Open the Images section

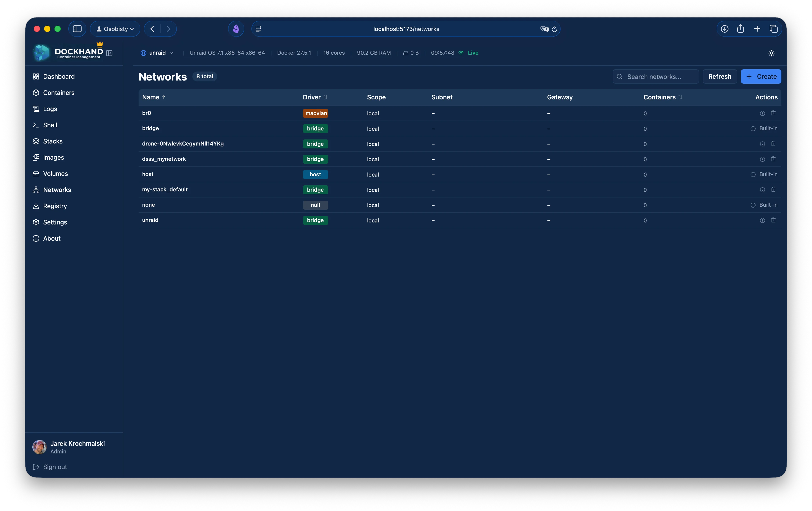point(54,157)
